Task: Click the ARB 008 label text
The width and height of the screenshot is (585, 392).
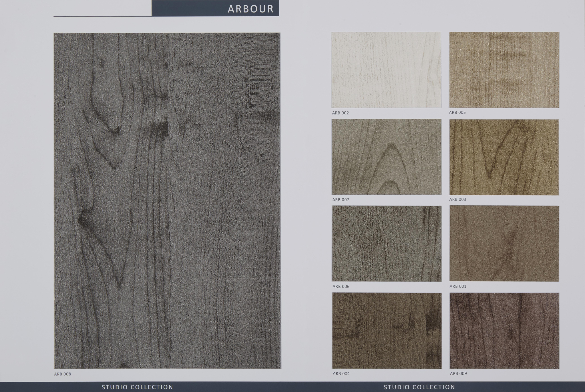Action: click(x=62, y=374)
